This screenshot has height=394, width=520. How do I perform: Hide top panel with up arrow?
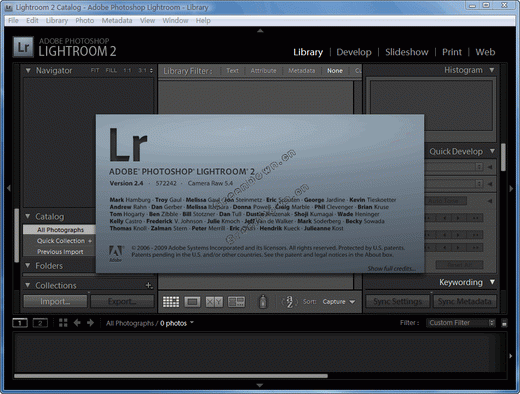tap(260, 31)
